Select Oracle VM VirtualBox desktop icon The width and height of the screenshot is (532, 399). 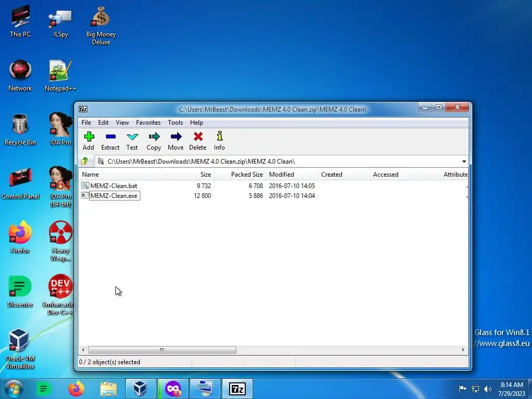point(20,349)
